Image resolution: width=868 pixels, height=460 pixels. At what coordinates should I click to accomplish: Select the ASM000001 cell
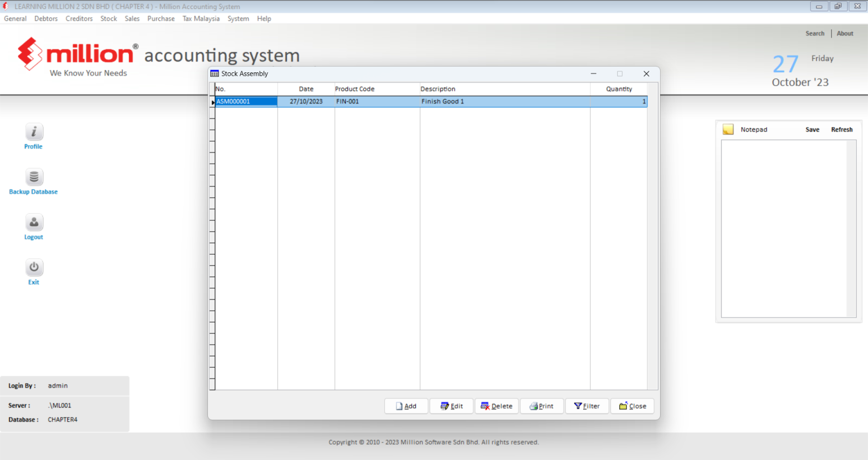246,102
